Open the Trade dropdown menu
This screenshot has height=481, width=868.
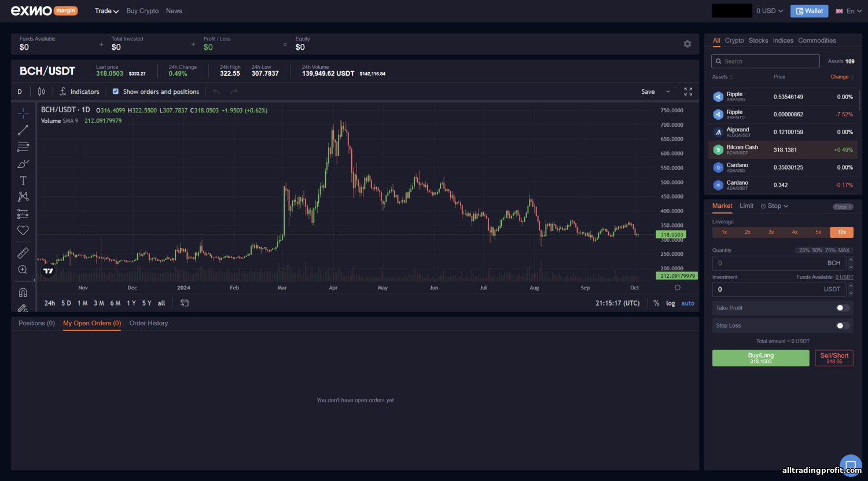(x=106, y=11)
